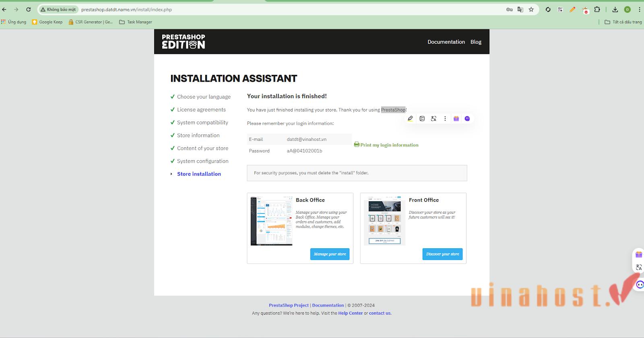Open the CSR Generator bookmark
The width and height of the screenshot is (644, 338).
coord(91,22)
